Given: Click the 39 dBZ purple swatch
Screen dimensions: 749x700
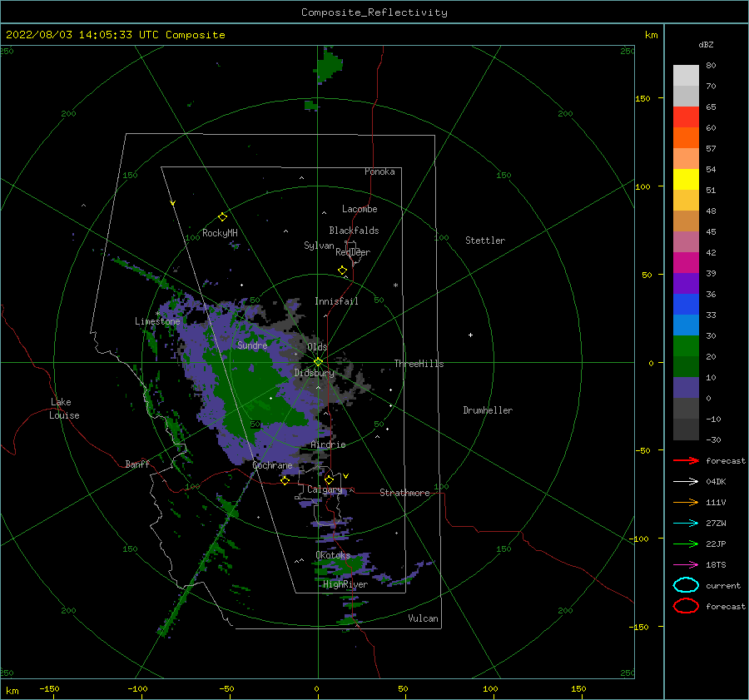Looking at the screenshot, I should pyautogui.click(x=686, y=283).
